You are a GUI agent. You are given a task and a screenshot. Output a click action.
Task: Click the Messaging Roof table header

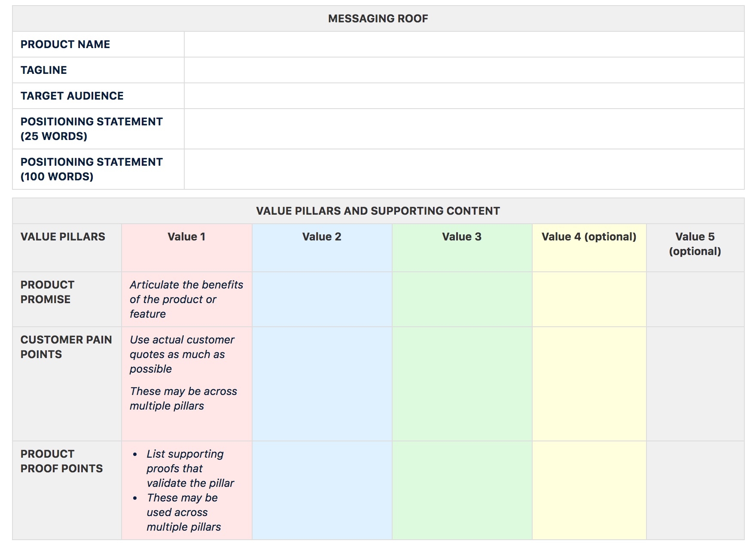[x=378, y=18]
